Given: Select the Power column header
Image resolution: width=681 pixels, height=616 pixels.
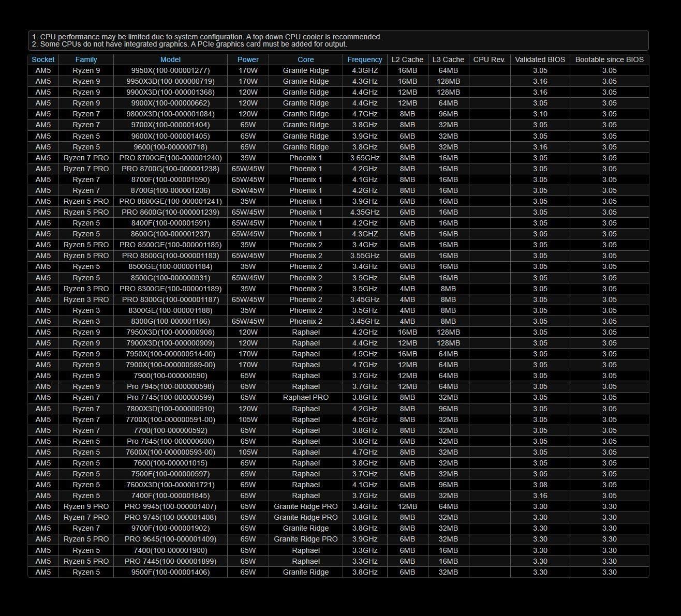Looking at the screenshot, I should [x=248, y=59].
